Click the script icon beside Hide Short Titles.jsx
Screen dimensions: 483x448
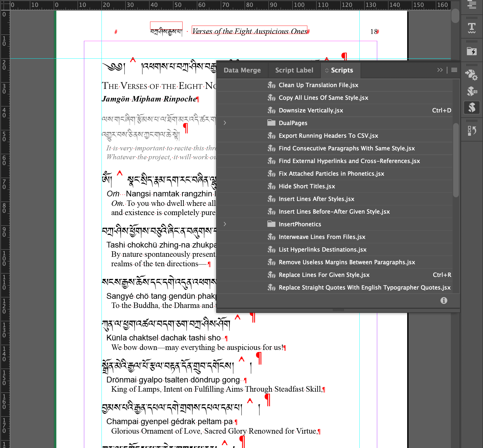(x=271, y=186)
